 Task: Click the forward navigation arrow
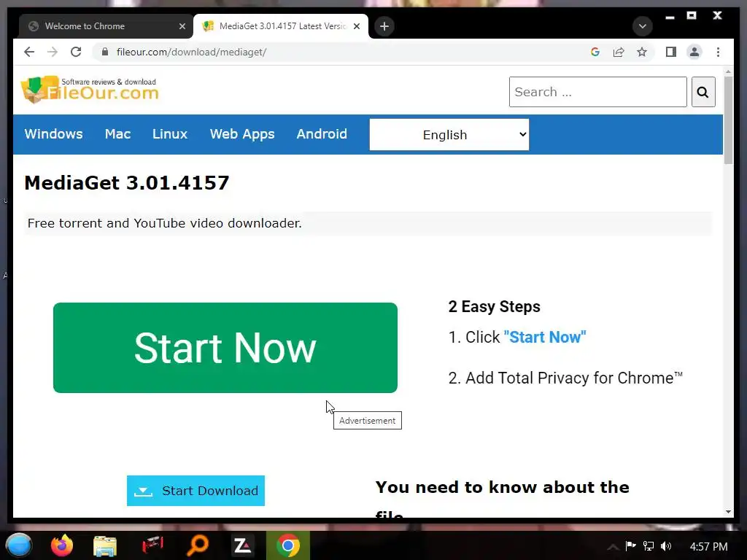tap(53, 52)
